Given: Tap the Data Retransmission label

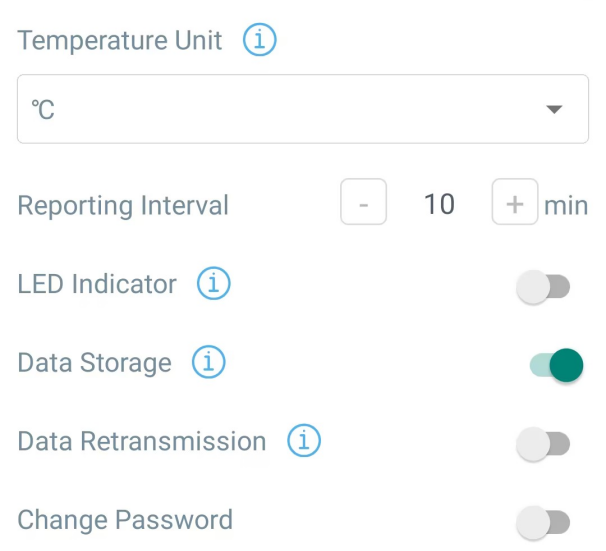Looking at the screenshot, I should click(142, 442).
